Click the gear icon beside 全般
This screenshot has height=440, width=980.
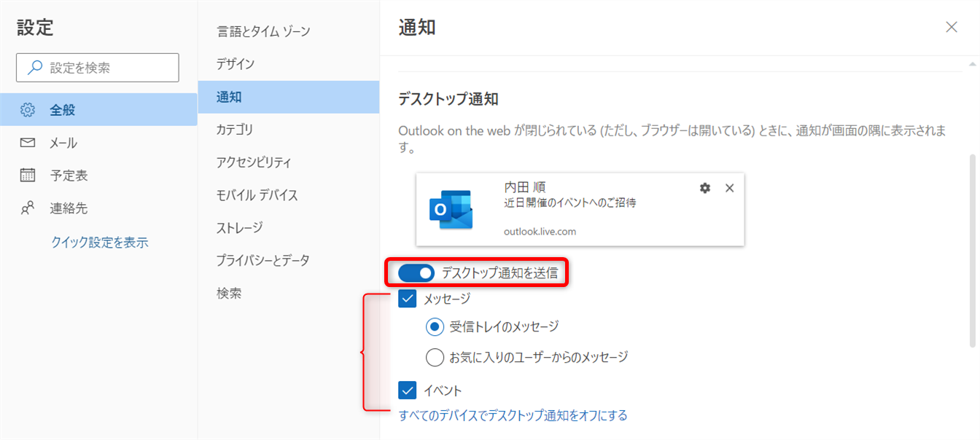coord(28,110)
